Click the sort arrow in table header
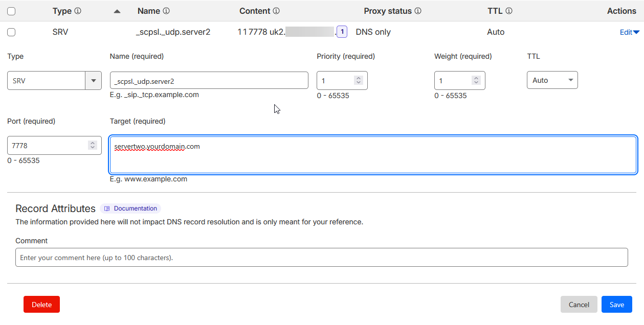644x325 pixels. pyautogui.click(x=117, y=11)
